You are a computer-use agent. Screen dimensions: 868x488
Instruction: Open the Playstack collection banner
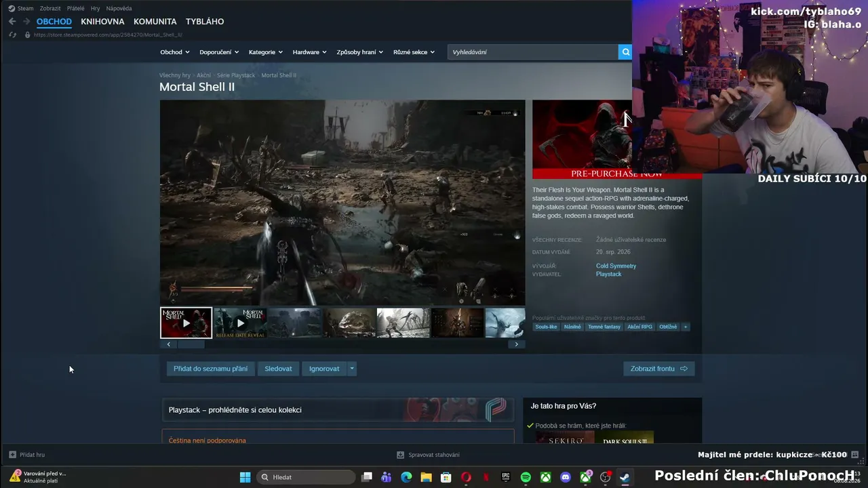tap(338, 410)
